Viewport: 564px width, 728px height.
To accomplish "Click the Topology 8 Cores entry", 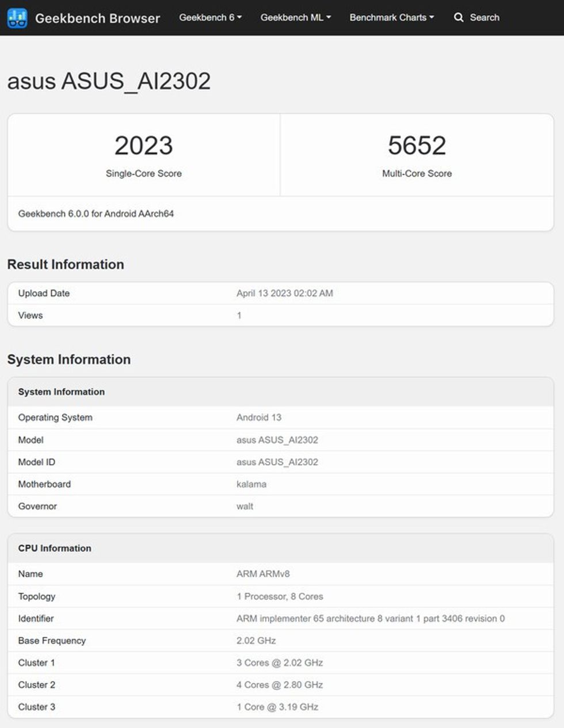I will point(279,596).
